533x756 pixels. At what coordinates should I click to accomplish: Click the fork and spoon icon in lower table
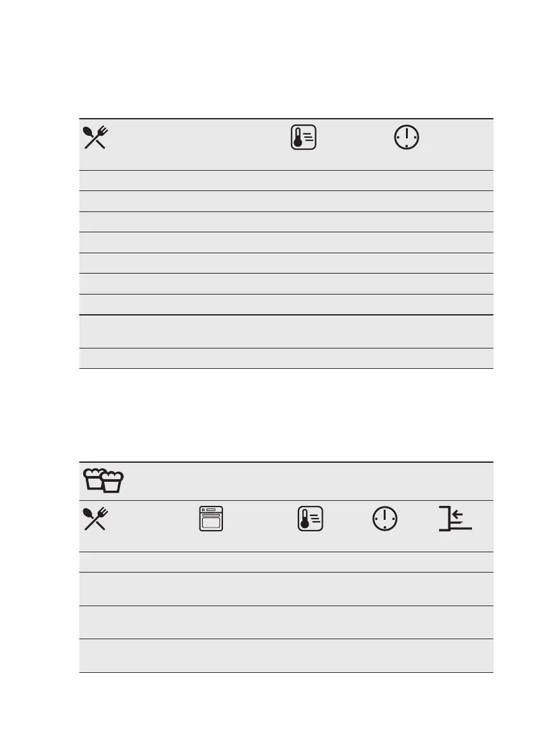pyautogui.click(x=95, y=519)
